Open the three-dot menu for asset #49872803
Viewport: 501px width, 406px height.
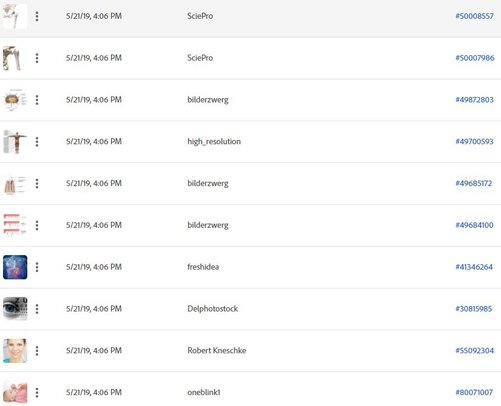click(37, 100)
